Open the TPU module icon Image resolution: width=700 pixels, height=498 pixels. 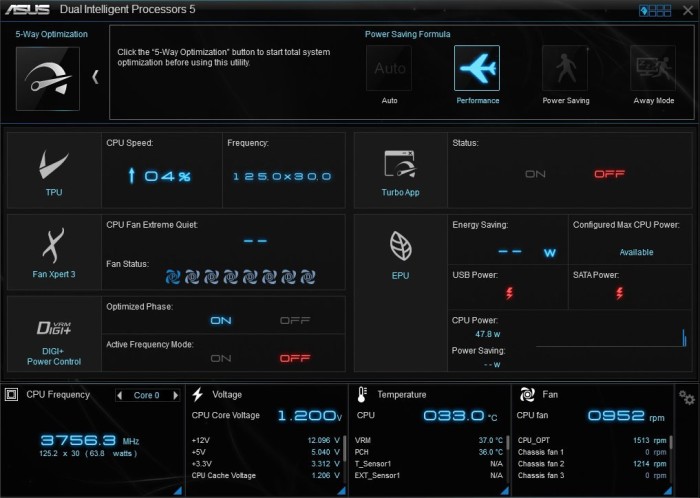click(54, 170)
